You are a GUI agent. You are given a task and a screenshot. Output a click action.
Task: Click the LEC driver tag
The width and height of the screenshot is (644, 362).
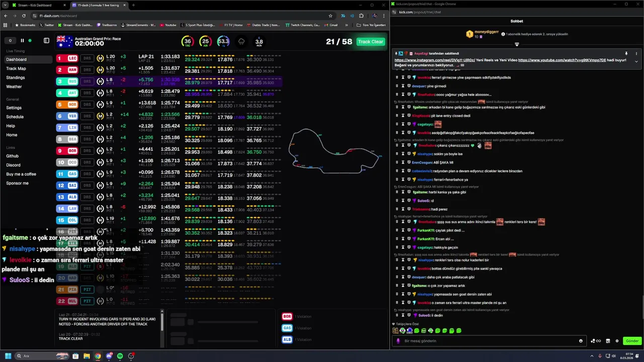point(67,58)
